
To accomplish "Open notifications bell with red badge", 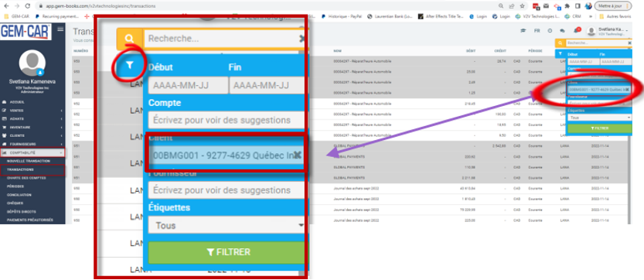I will tap(576, 30).
